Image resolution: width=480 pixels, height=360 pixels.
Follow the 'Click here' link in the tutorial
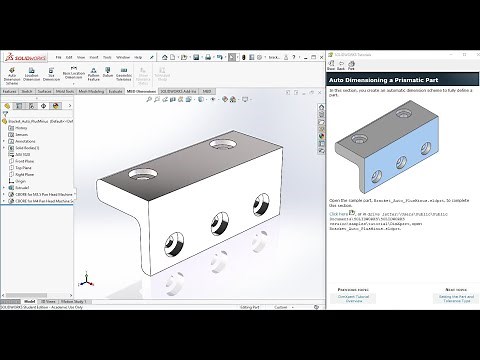(338, 214)
